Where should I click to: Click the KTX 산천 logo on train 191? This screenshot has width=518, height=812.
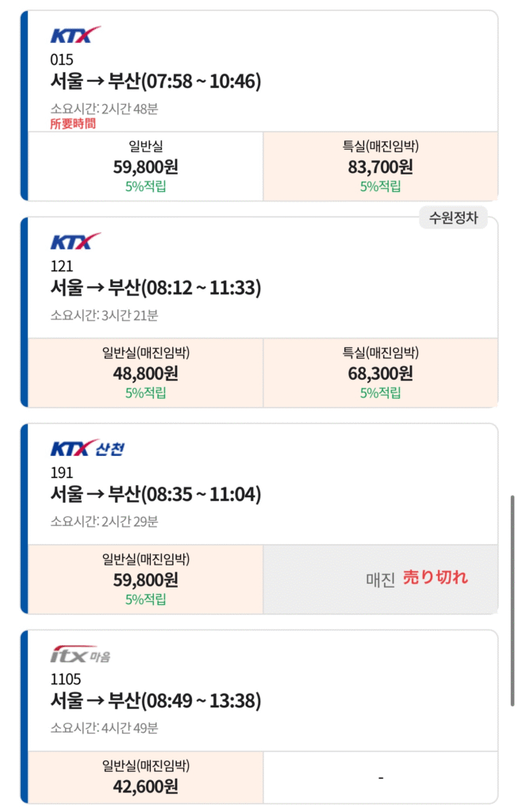coord(87,449)
